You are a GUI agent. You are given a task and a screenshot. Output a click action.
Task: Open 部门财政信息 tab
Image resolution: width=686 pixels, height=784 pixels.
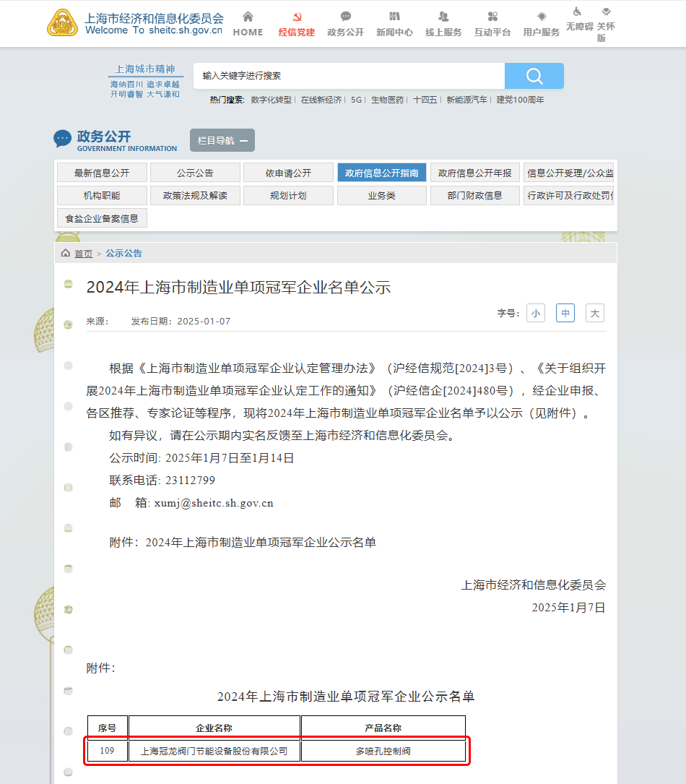(x=474, y=196)
